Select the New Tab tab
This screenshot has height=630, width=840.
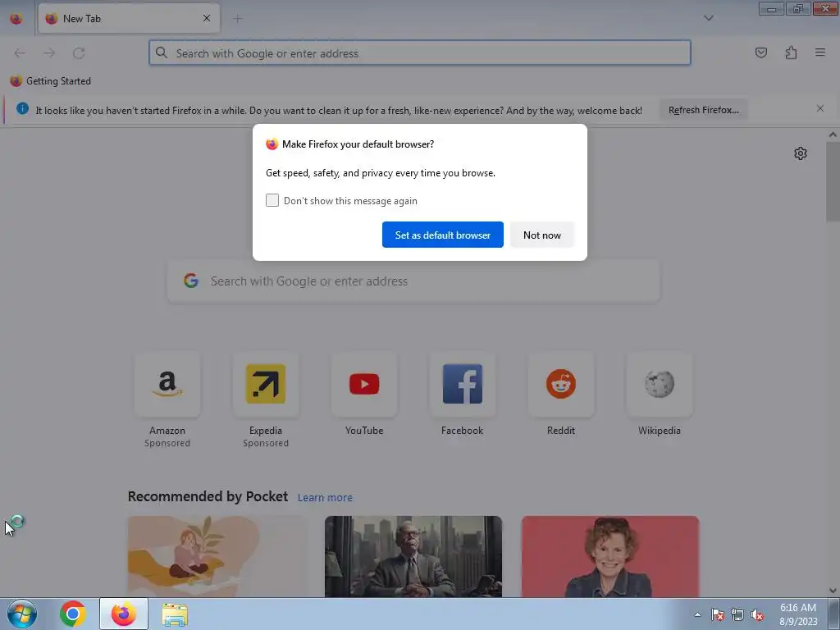tap(129, 18)
